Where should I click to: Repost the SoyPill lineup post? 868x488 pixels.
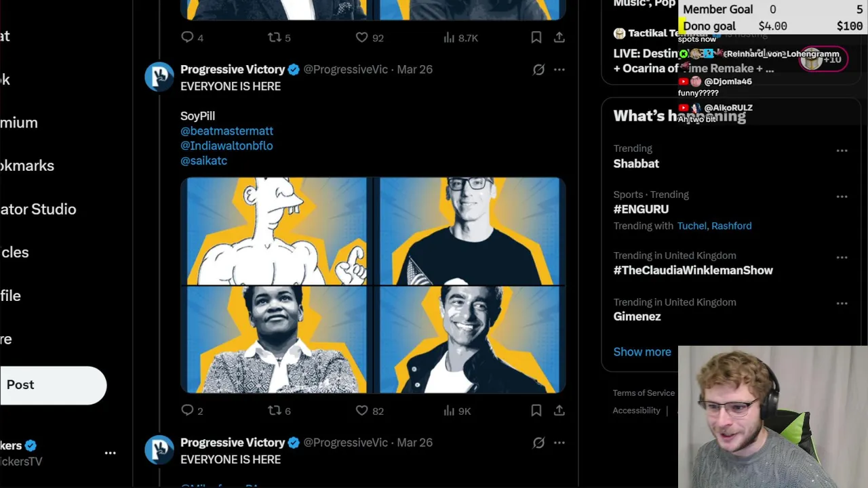275,410
